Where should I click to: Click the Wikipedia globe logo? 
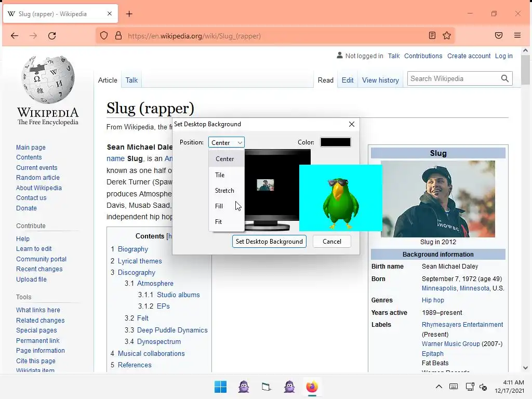48,80
